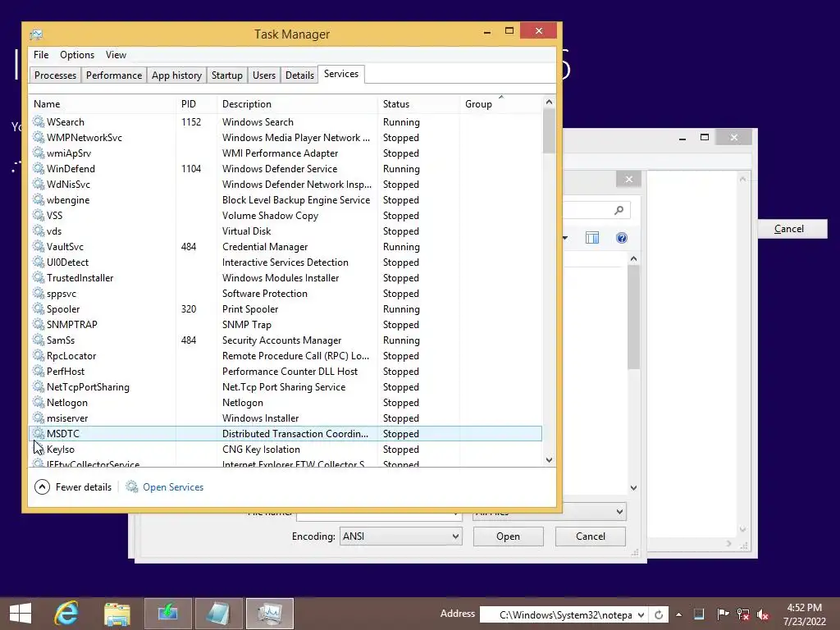Click the Netlogon service gear icon
The image size is (840, 630).
(39, 402)
